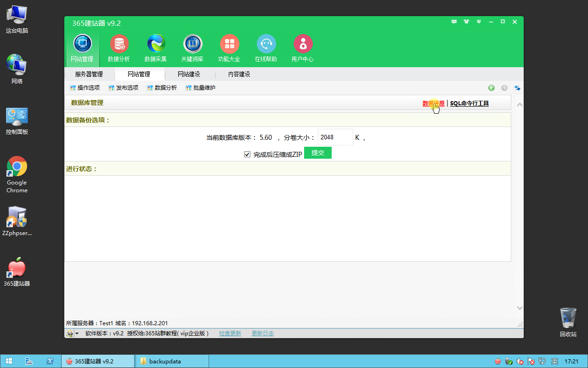Open 网站管理 in the top toolbar

coord(82,48)
